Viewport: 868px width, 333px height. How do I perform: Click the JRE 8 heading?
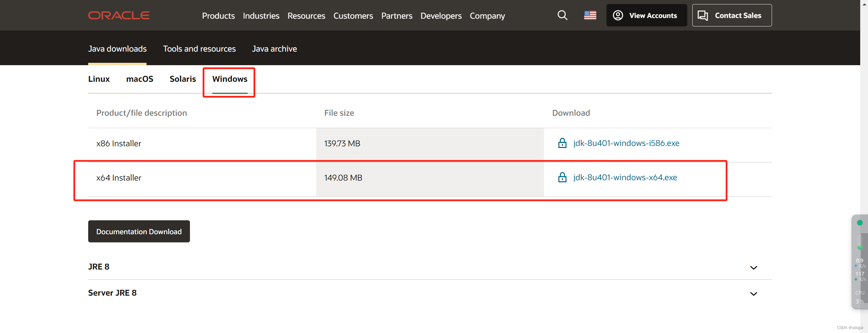click(99, 267)
